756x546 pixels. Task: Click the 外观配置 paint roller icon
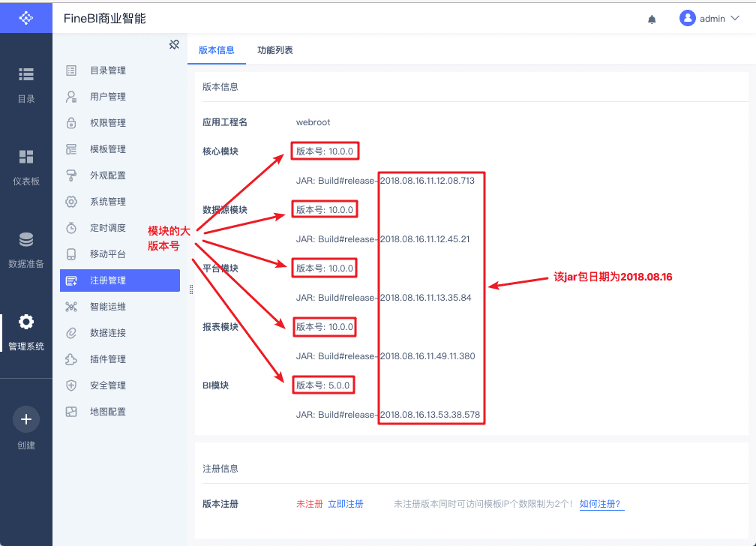click(x=71, y=175)
